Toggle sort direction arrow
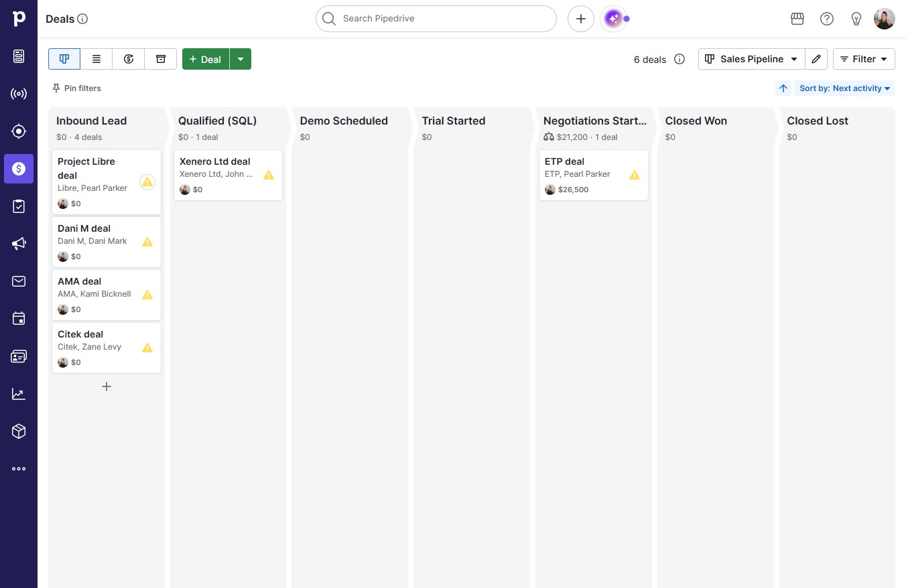The image size is (906, 588). click(x=783, y=88)
